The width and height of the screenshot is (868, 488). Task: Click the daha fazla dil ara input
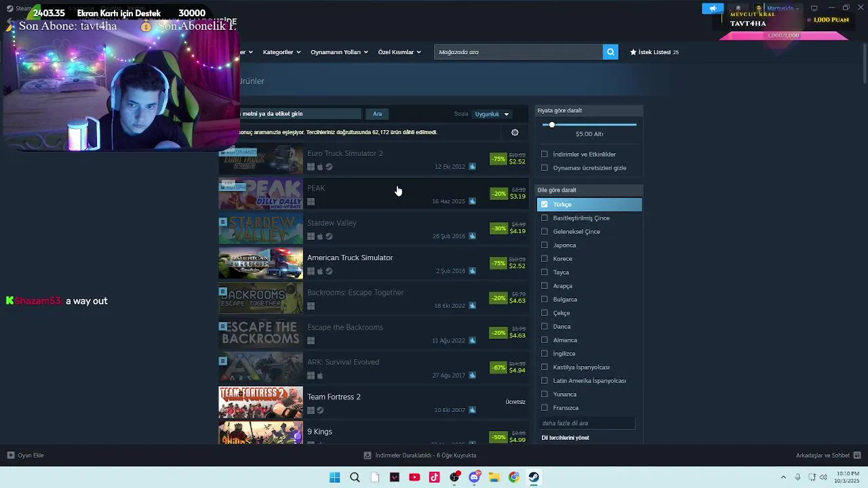coord(587,423)
